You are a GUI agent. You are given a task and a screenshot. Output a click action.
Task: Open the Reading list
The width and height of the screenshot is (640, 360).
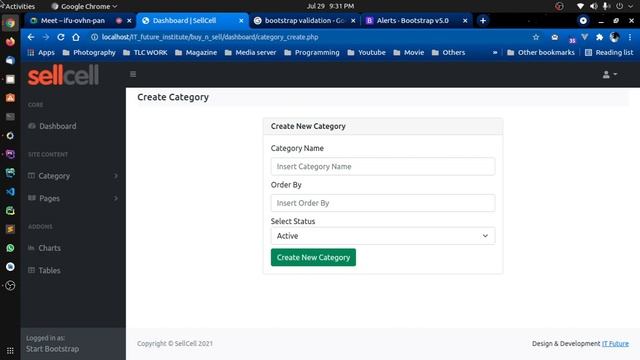(609, 53)
